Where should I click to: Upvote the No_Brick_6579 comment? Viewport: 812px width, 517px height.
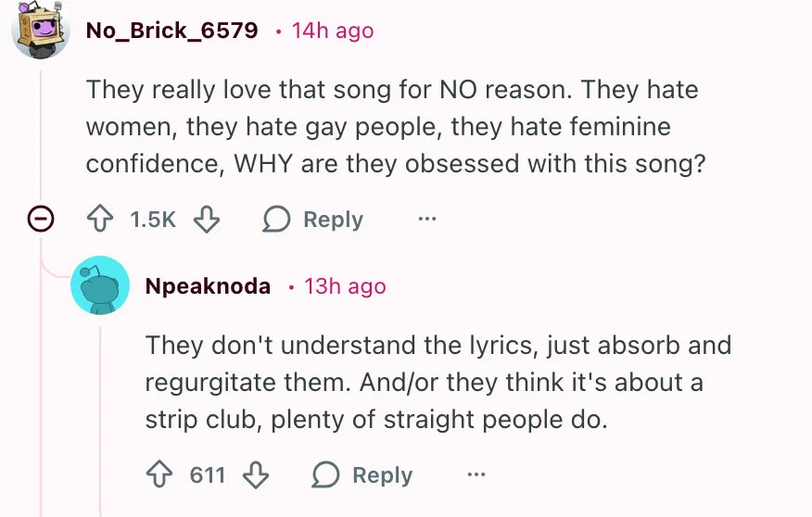point(99,220)
